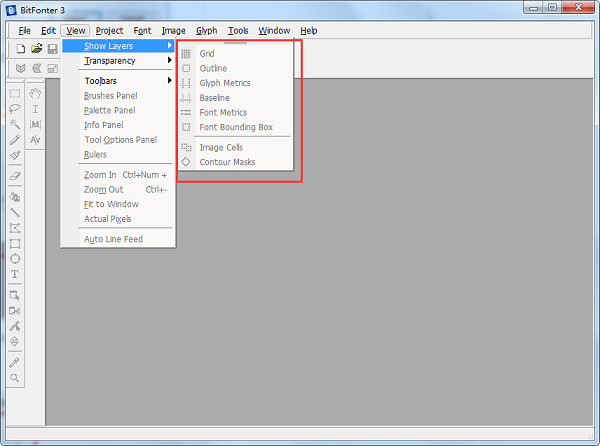The image size is (600, 446).
Task: Select the cell scissors cut tool
Action: point(15,311)
